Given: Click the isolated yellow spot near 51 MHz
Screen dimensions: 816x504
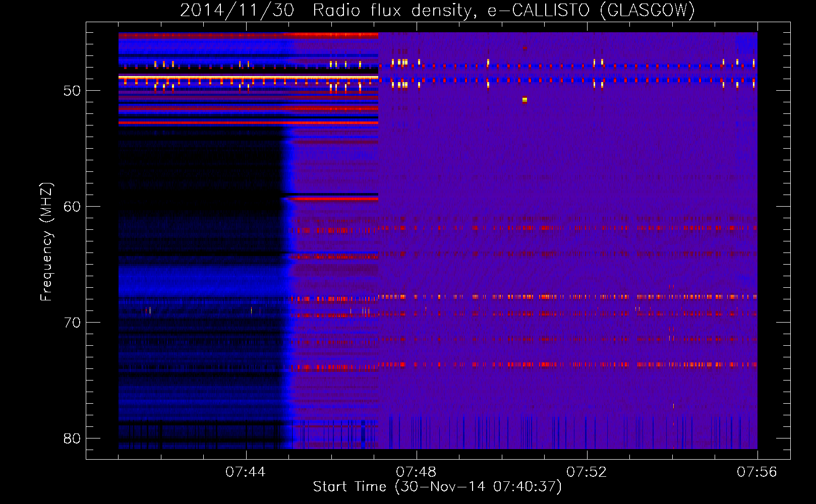Looking at the screenshot, I should [524, 100].
